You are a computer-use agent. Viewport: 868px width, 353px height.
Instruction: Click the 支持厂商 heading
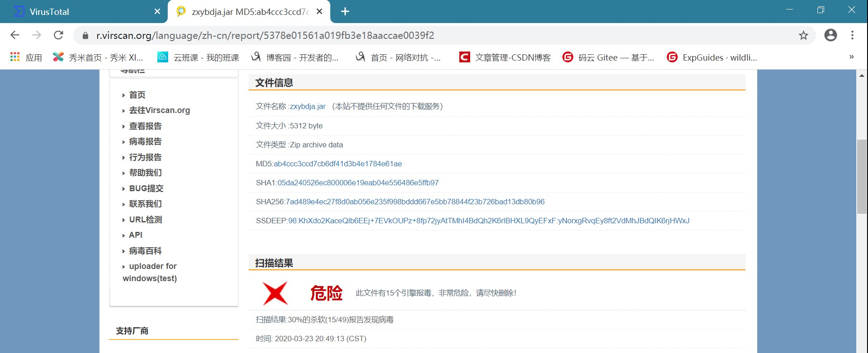(132, 331)
